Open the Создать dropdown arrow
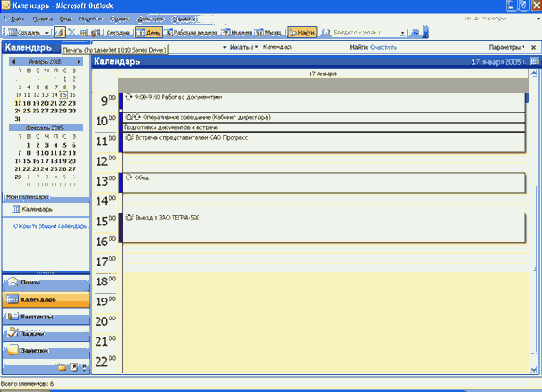 click(x=47, y=33)
